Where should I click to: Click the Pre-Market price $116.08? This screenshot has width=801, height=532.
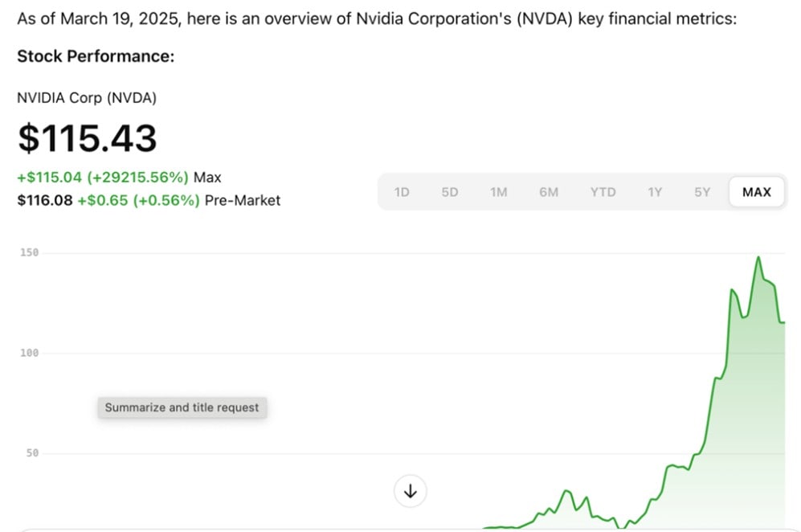[44, 200]
